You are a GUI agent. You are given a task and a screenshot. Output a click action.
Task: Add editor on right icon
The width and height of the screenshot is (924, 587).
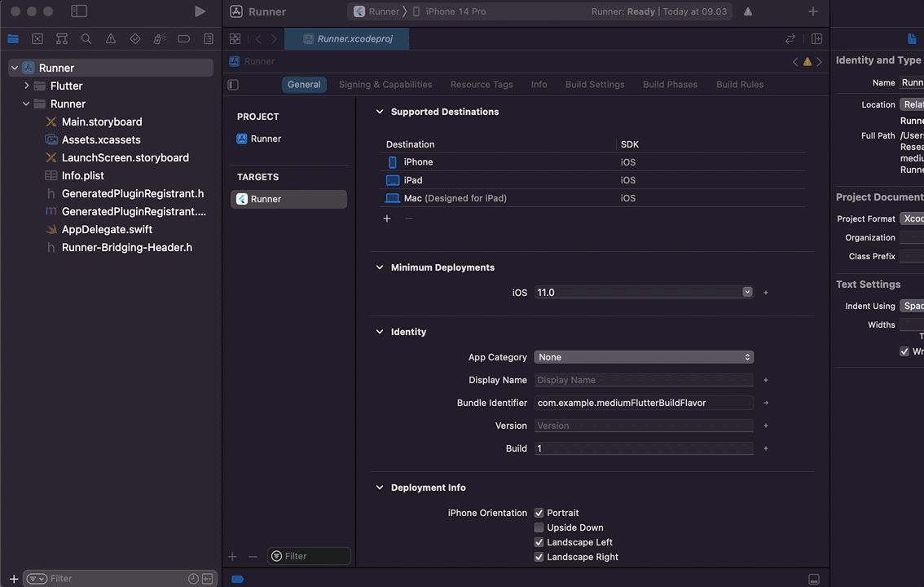click(x=816, y=39)
